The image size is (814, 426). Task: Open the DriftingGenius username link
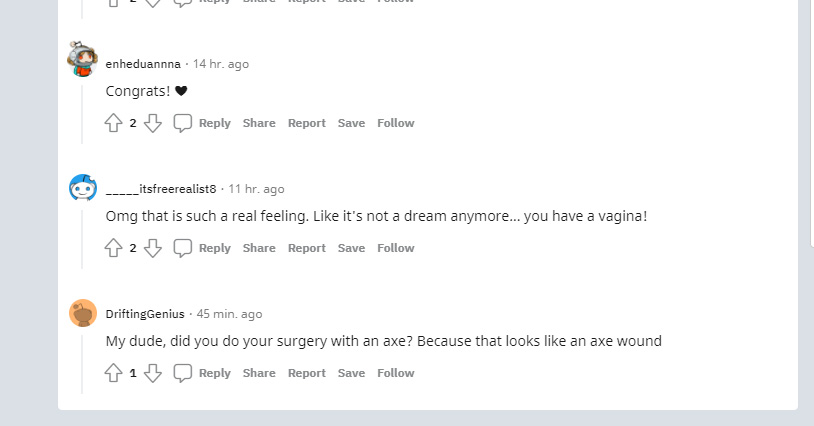click(x=145, y=314)
